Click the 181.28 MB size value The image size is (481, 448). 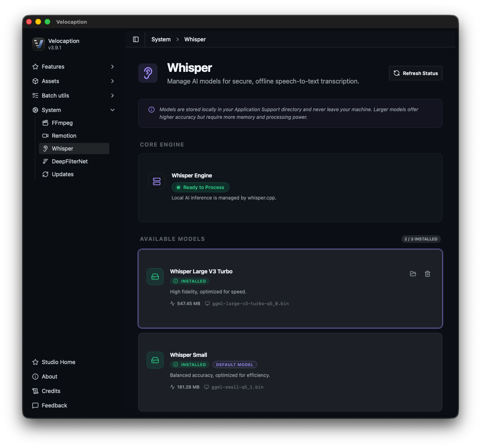point(188,387)
